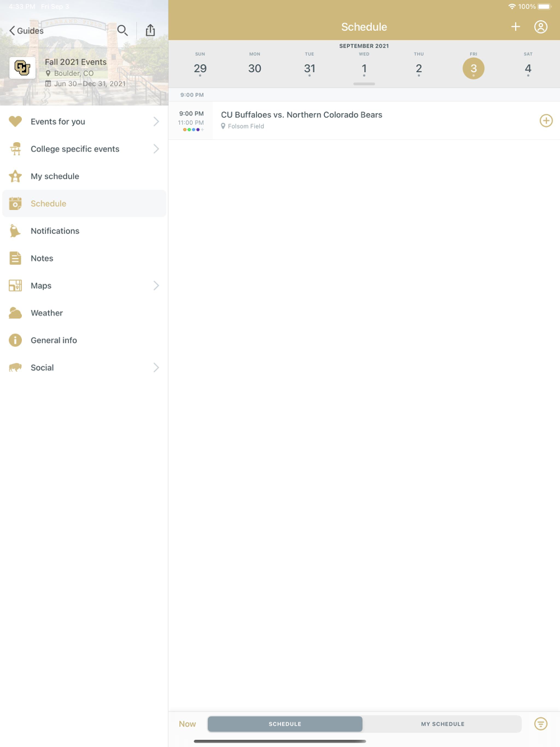The height and width of the screenshot is (747, 560).
Task: Open Notes document icon
Action: coord(15,258)
